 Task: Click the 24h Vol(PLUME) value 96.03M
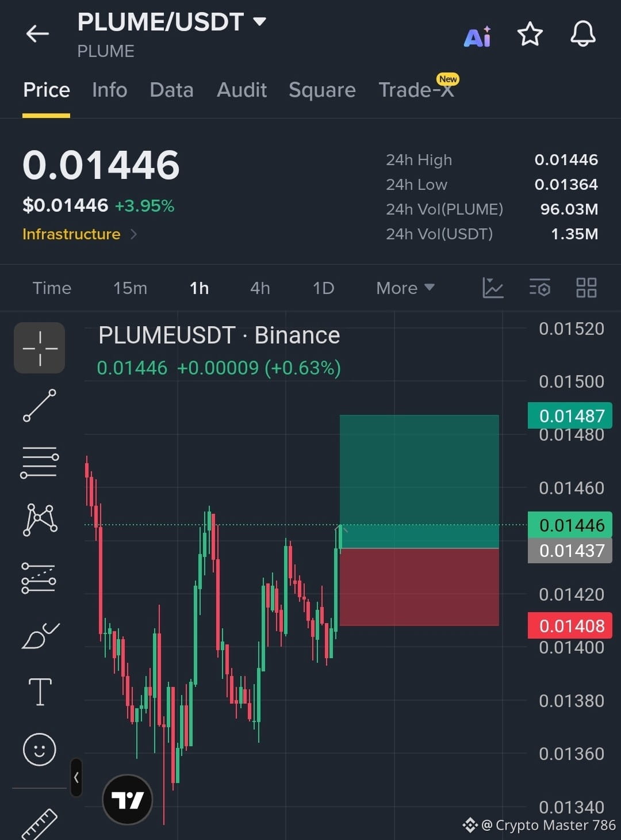click(x=569, y=209)
